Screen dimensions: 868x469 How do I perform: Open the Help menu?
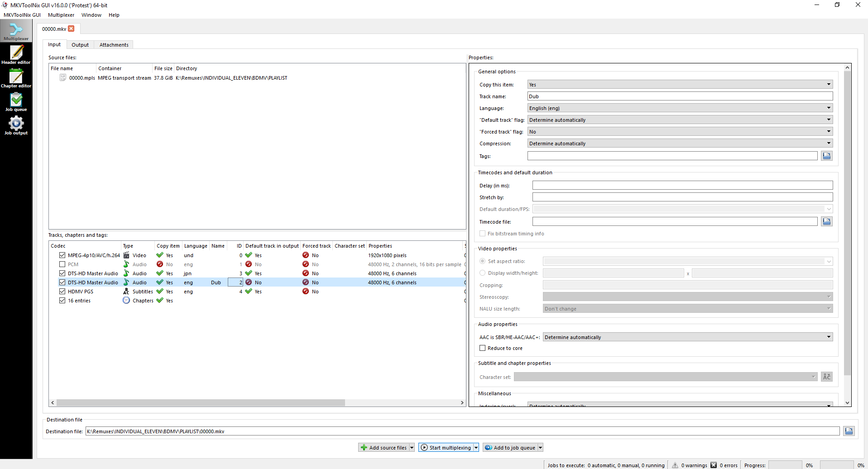[x=114, y=15]
